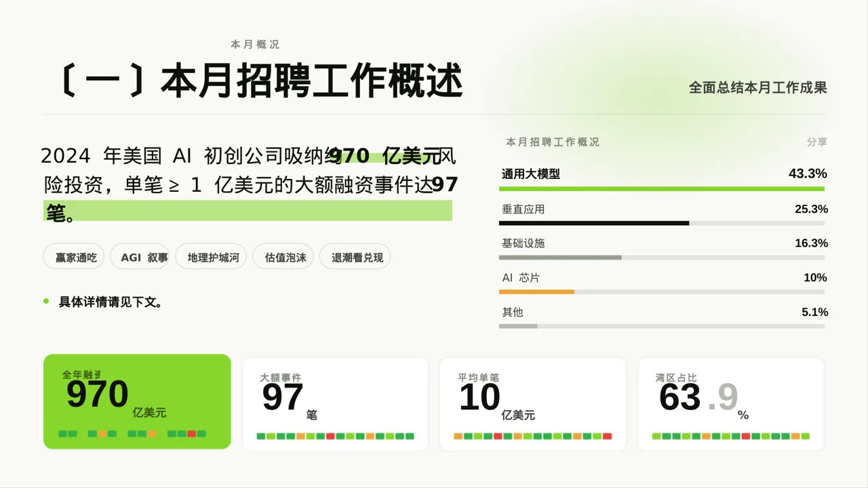This screenshot has width=868, height=488.
Task: Click the subtitle 全面总结本月工作成果
Action: tap(758, 88)
